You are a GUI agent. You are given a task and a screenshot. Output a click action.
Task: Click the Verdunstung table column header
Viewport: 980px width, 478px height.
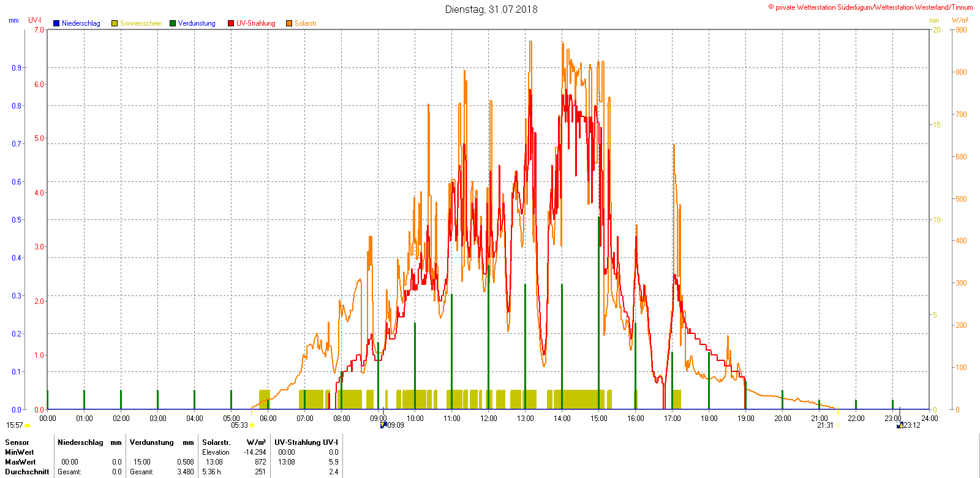coord(152,442)
